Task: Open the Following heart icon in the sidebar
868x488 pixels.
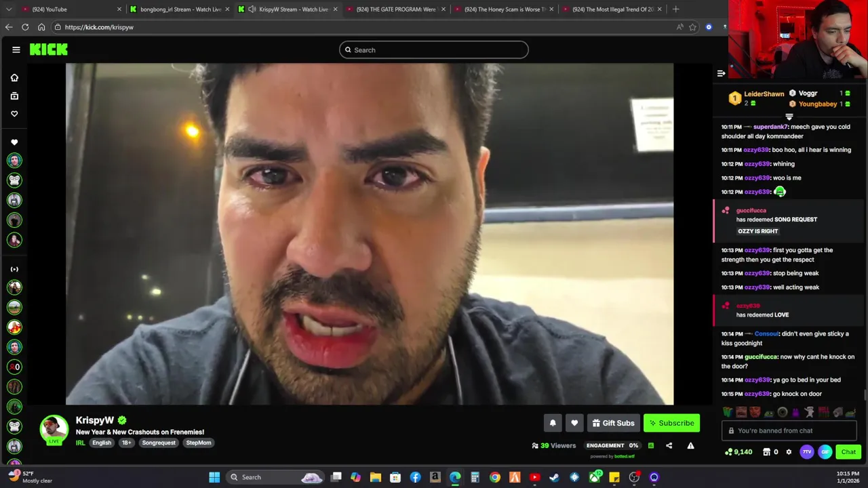Action: click(x=14, y=114)
